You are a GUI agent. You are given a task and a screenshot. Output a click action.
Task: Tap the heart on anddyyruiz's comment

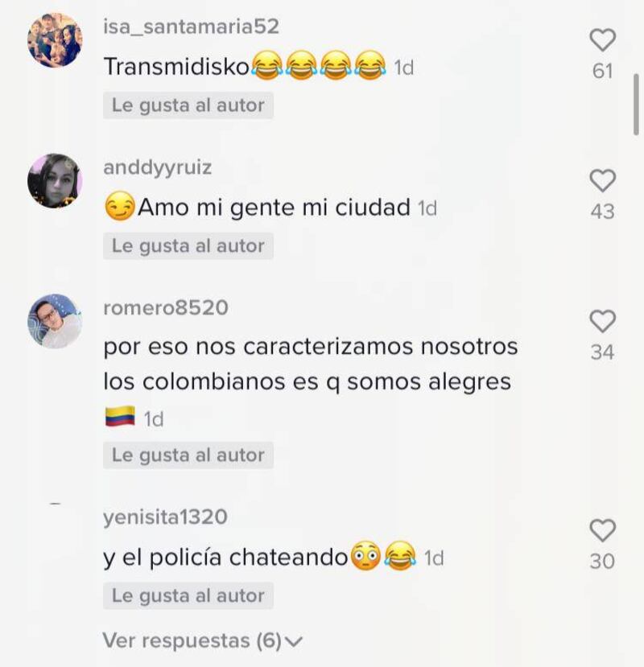pos(603,180)
